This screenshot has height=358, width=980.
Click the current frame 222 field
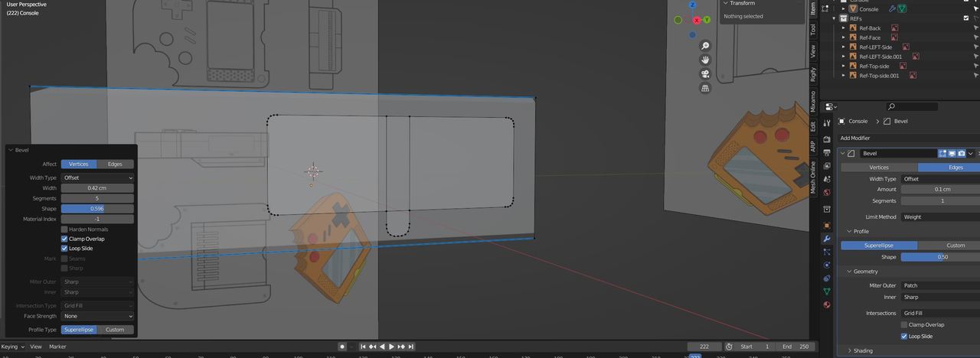pos(704,347)
